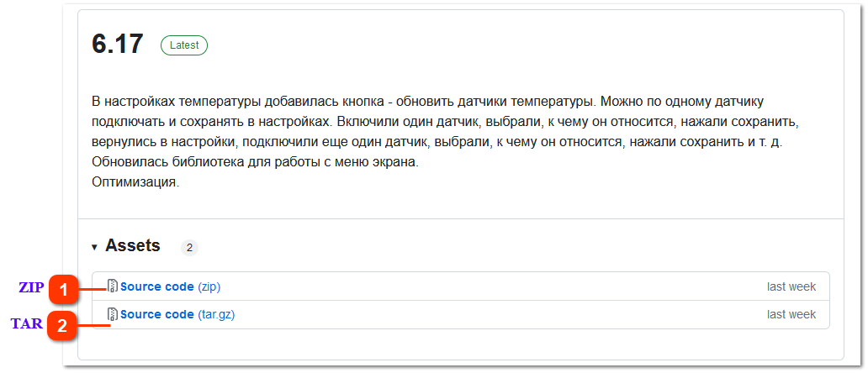Open the 6.17 release title
868x373 pixels.
pyautogui.click(x=118, y=45)
